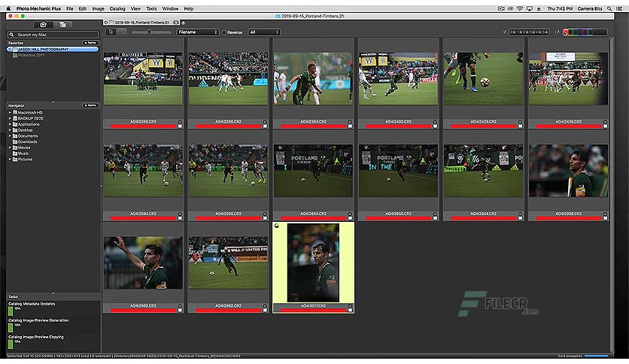Open the All filter dropdown

tap(264, 32)
